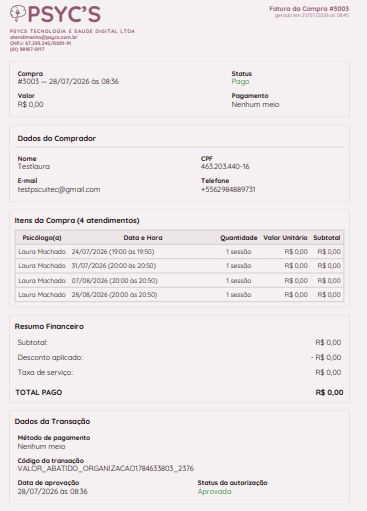Screen dimensions: 367x511
Task: Select the 07/08/2026 session row
Action: coord(179,280)
